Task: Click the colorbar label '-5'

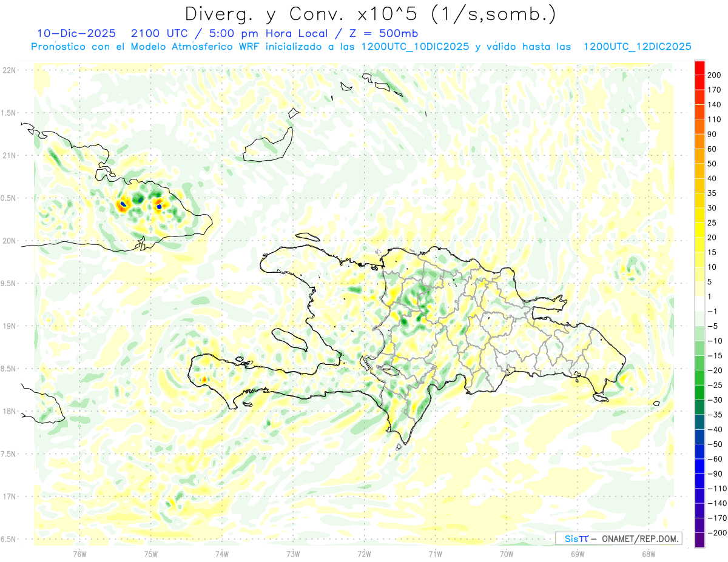Action: click(712, 326)
